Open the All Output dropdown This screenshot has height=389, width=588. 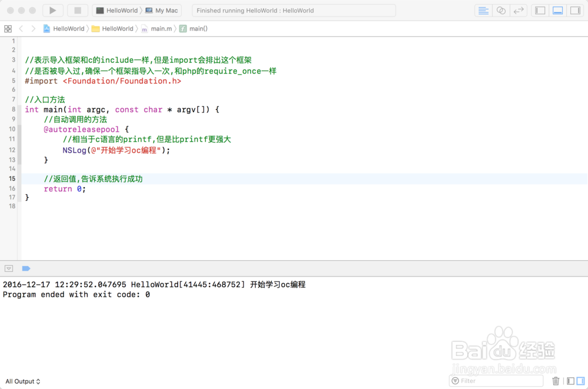(22, 381)
